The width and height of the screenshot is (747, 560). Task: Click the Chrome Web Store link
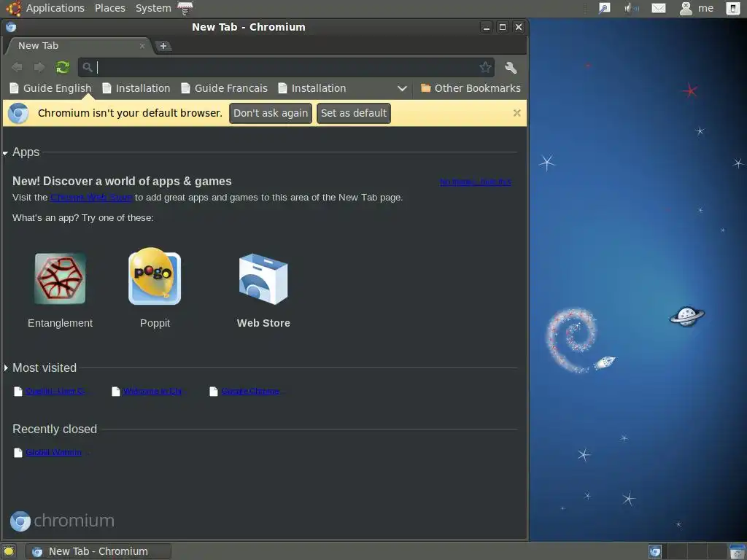click(x=91, y=197)
